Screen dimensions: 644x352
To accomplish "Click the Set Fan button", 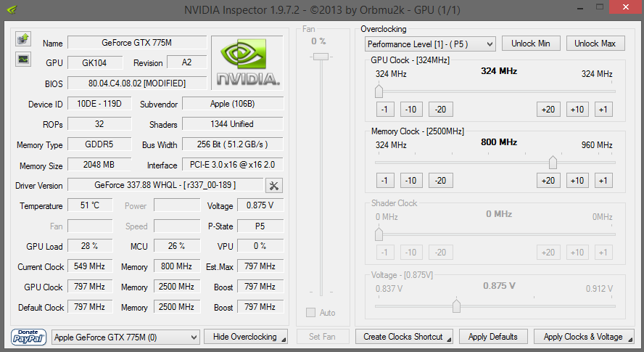I will click(323, 337).
